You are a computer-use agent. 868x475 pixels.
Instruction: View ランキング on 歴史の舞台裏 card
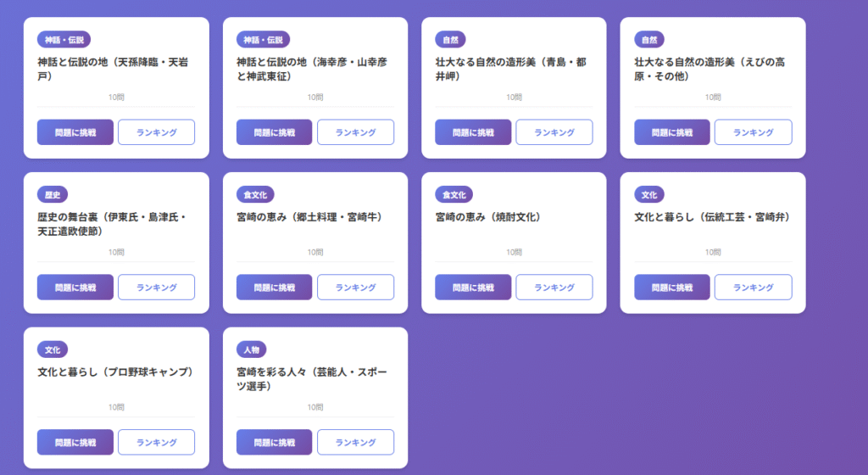[156, 288]
